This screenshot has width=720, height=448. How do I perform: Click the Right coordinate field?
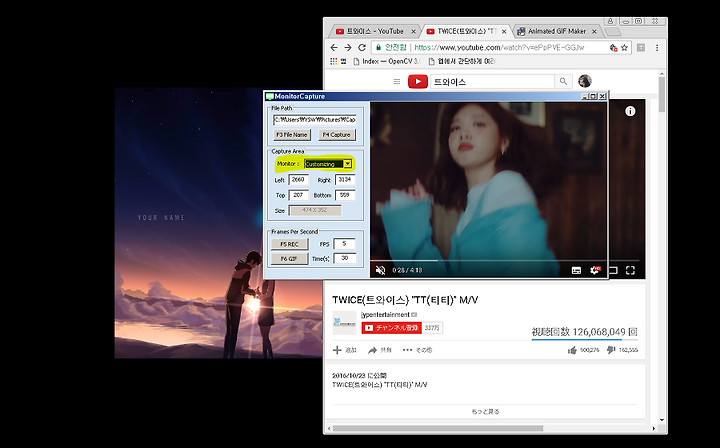click(x=345, y=180)
